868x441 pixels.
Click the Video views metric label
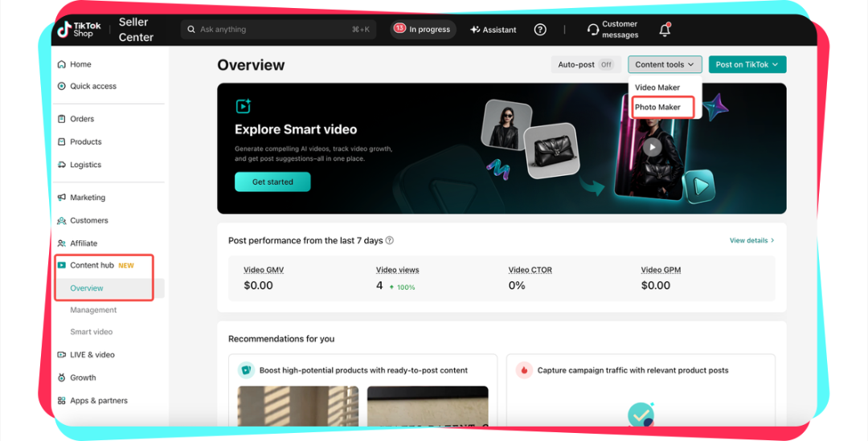pos(398,269)
